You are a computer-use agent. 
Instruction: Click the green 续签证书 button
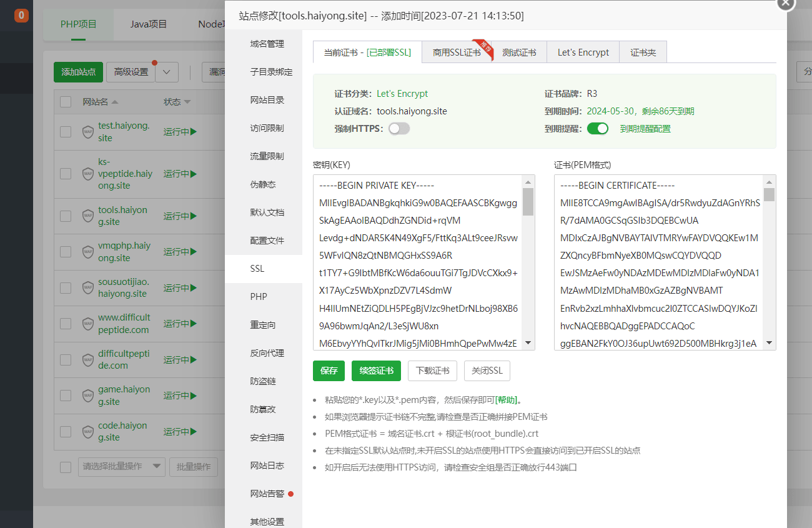pyautogui.click(x=376, y=371)
